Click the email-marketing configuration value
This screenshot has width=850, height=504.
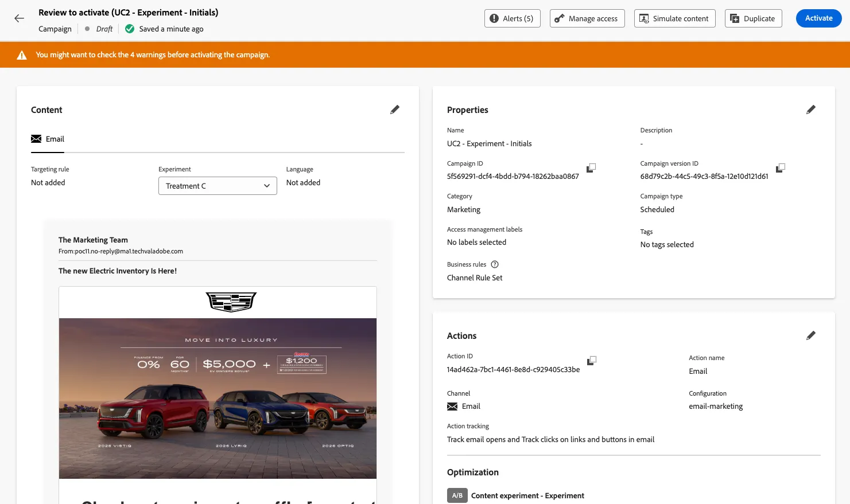tap(716, 407)
